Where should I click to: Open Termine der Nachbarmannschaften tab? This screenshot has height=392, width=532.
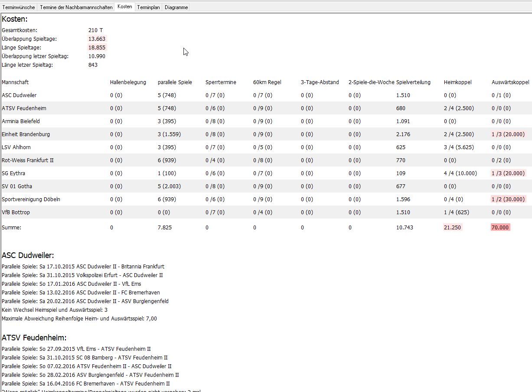coord(76,7)
